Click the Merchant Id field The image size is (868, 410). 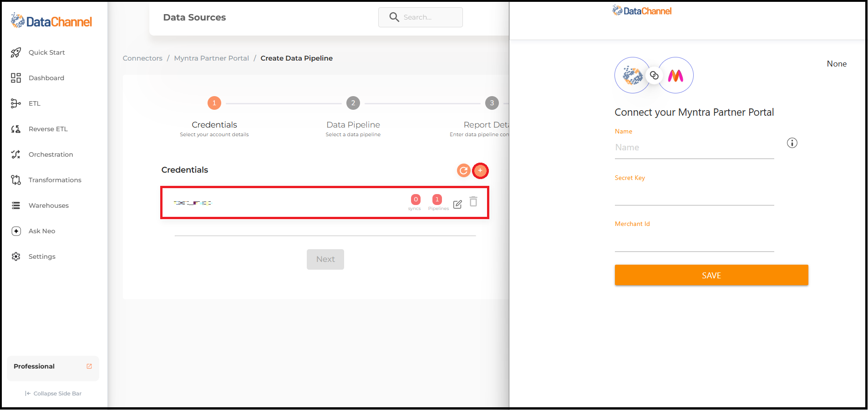[695, 241]
